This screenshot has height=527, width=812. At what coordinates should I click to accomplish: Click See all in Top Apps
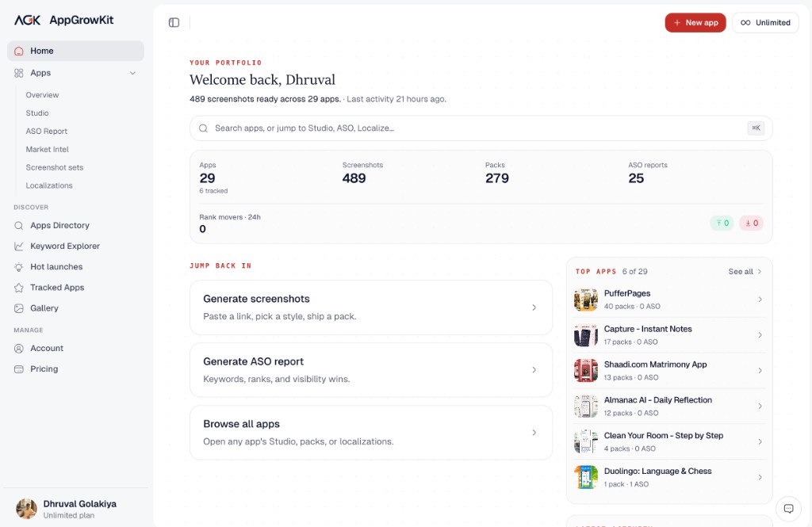745,271
